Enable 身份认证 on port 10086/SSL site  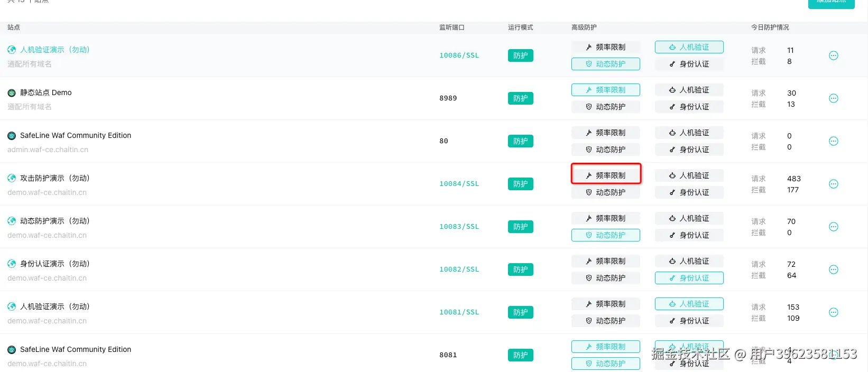click(689, 64)
